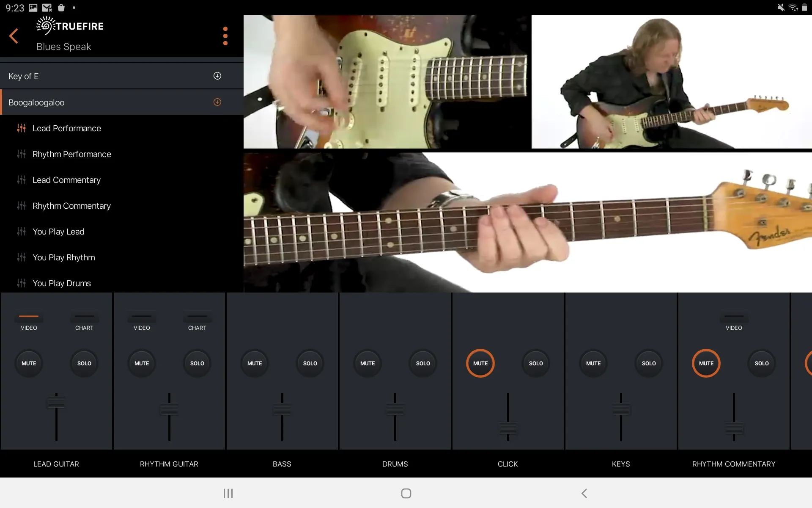Viewport: 812px width, 508px height.
Task: Select You Play Rhythm lesson item
Action: click(x=63, y=257)
